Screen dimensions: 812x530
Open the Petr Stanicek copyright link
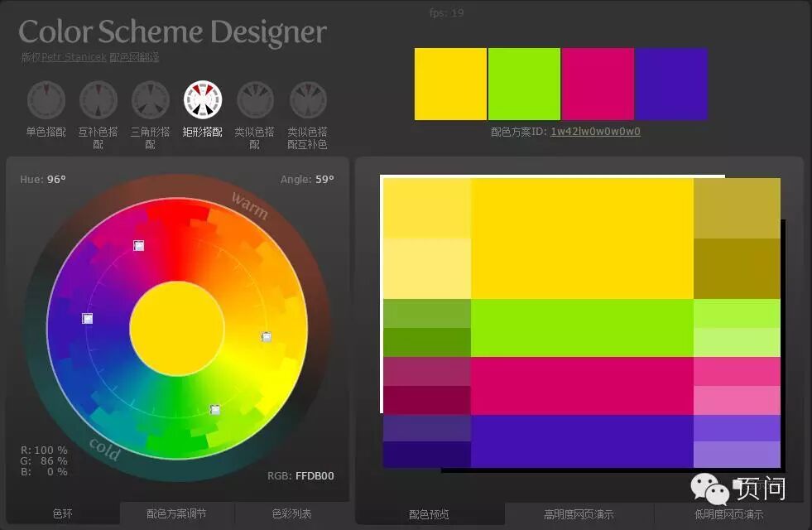click(74, 57)
